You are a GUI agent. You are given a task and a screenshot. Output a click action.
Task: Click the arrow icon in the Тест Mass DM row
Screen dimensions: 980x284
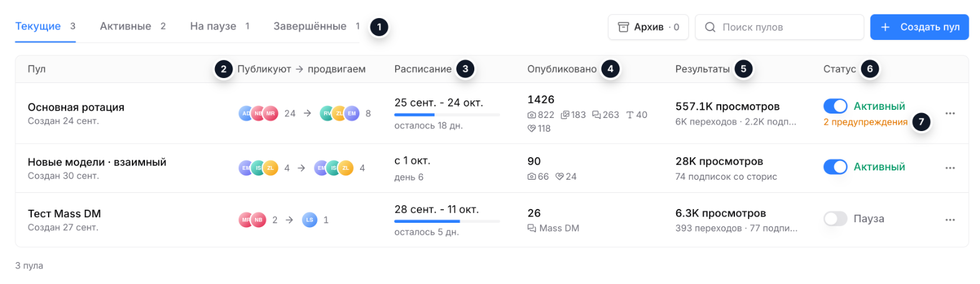pyautogui.click(x=289, y=220)
